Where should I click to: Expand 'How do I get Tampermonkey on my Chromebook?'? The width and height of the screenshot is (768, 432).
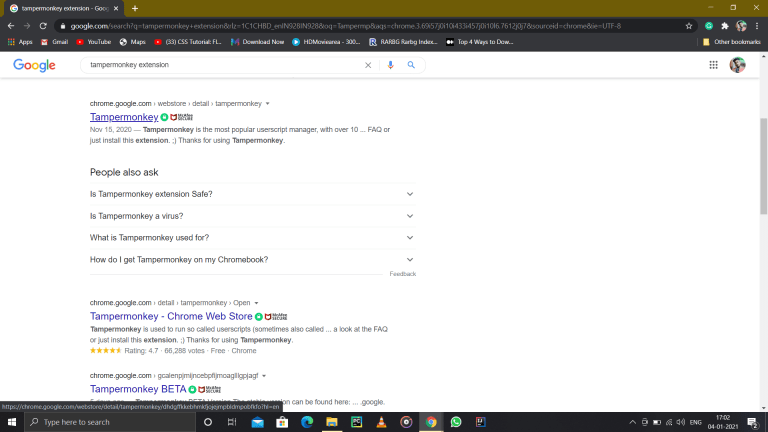[x=252, y=260]
